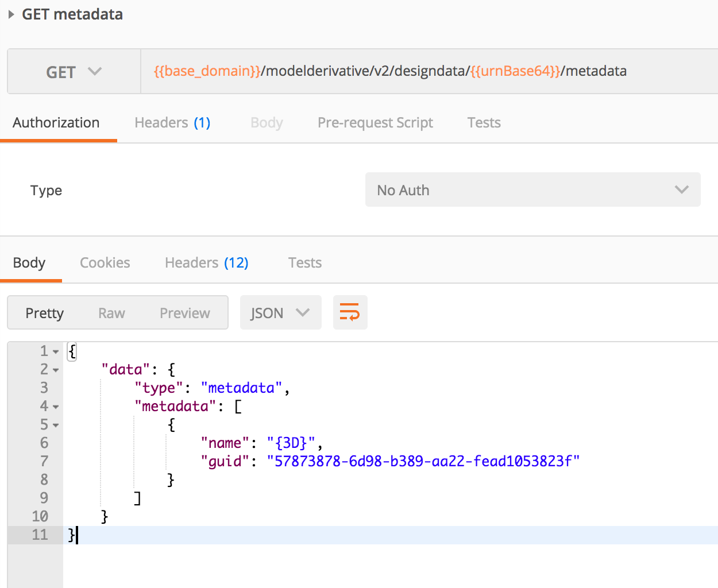Select the Tests tab in the request section
The width and height of the screenshot is (718, 588).
tap(484, 122)
